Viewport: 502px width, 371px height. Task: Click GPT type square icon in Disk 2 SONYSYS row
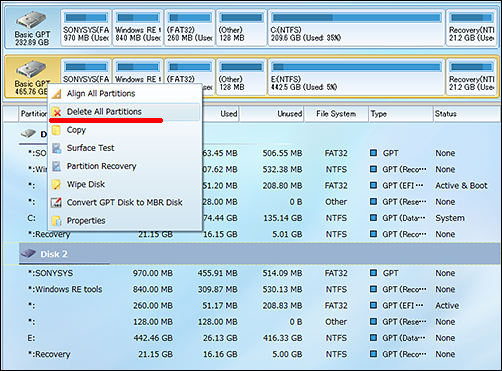(374, 273)
